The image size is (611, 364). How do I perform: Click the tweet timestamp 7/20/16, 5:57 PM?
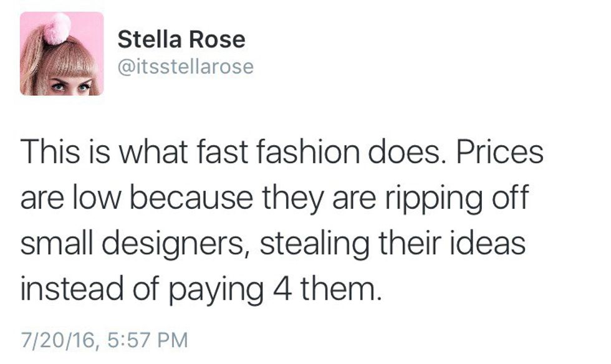(x=103, y=340)
